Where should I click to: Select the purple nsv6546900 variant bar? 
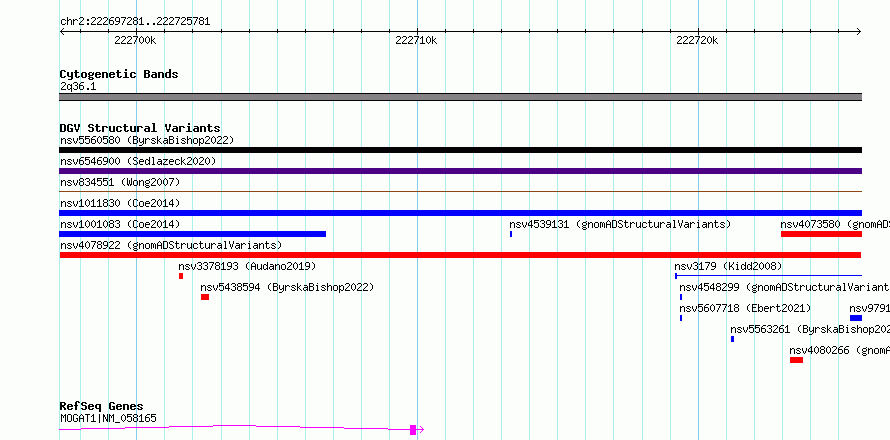point(460,171)
